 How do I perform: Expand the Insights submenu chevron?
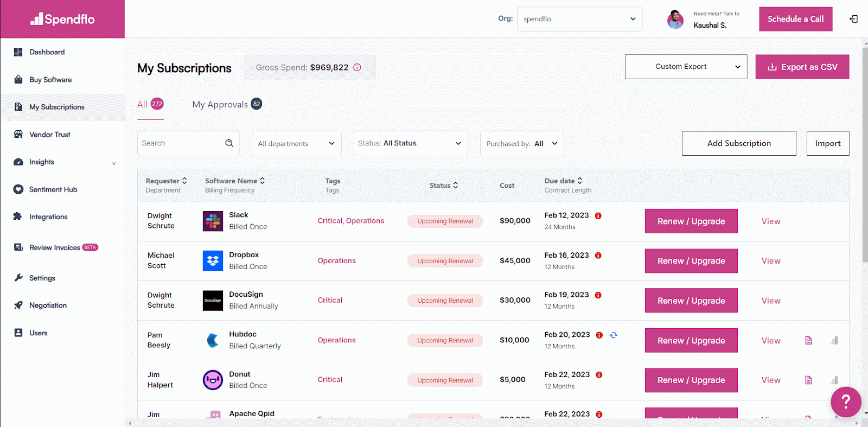[x=114, y=163]
